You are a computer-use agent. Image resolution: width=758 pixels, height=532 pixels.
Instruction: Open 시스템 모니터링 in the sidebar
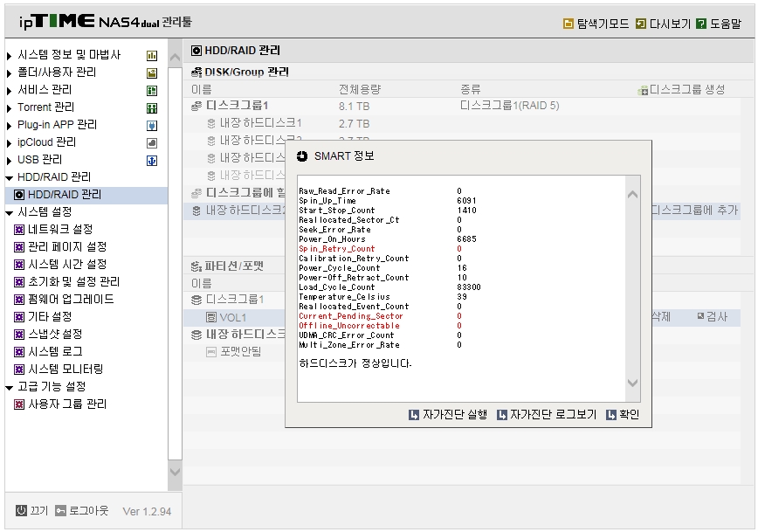(65, 370)
